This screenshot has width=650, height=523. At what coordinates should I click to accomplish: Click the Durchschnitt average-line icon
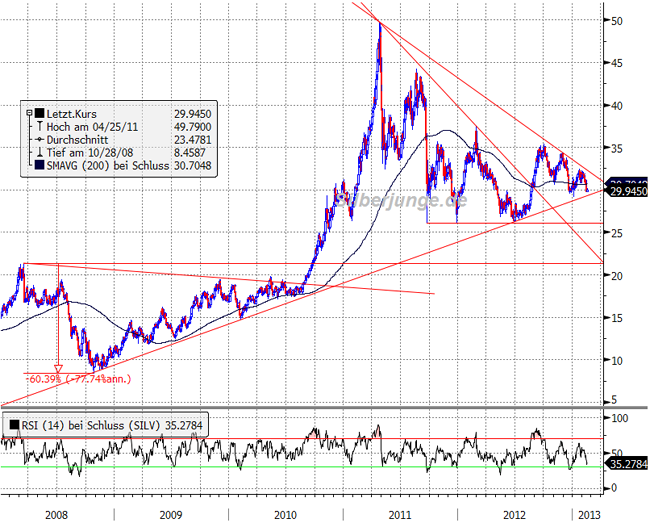(x=38, y=140)
